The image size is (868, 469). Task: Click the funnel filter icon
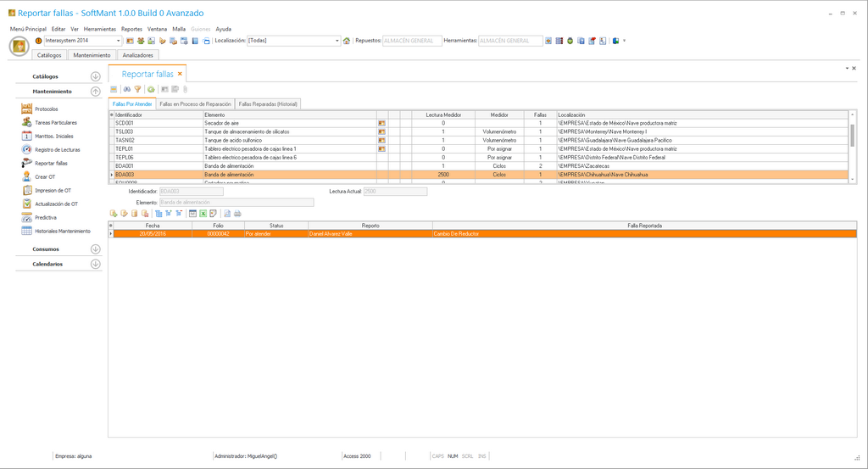[137, 89]
